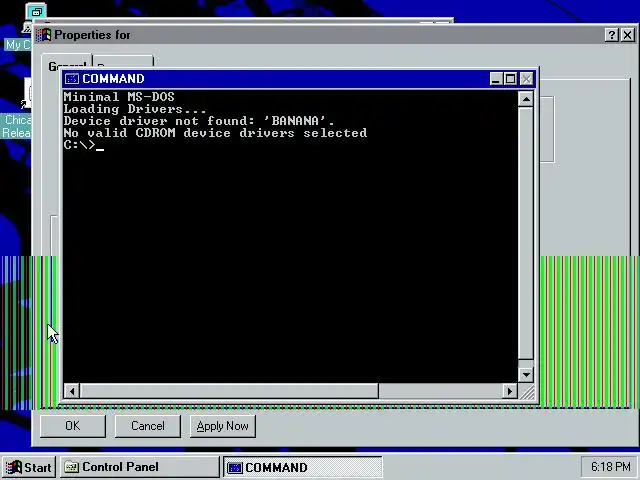The width and height of the screenshot is (640, 480).
Task: Click the vertical scrollbar track in COMMAND
Action: click(x=526, y=237)
